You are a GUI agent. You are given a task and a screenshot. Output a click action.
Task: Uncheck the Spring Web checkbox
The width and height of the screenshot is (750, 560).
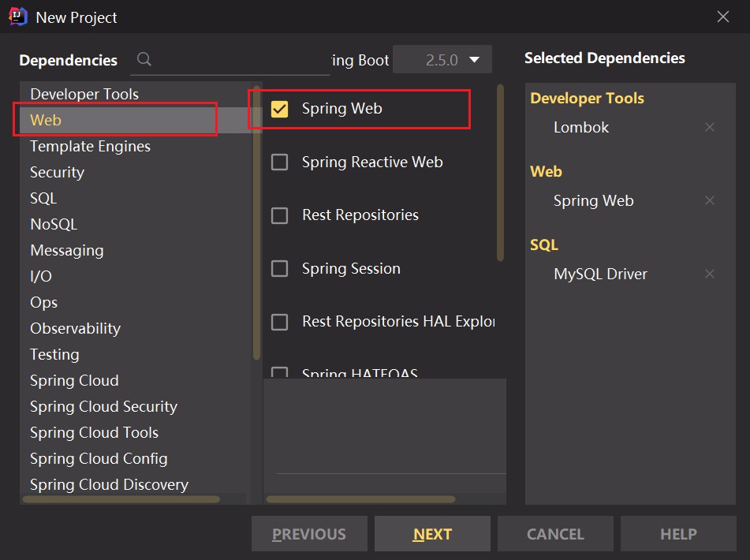tap(280, 109)
